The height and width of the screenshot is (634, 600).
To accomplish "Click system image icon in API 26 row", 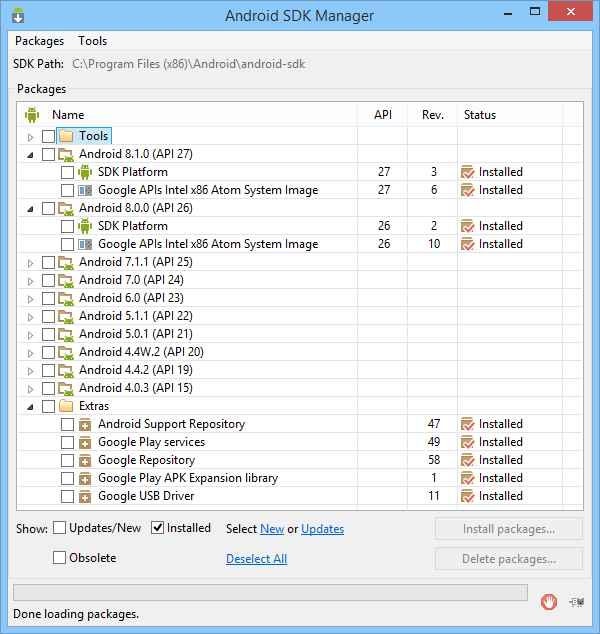I will coord(85,244).
